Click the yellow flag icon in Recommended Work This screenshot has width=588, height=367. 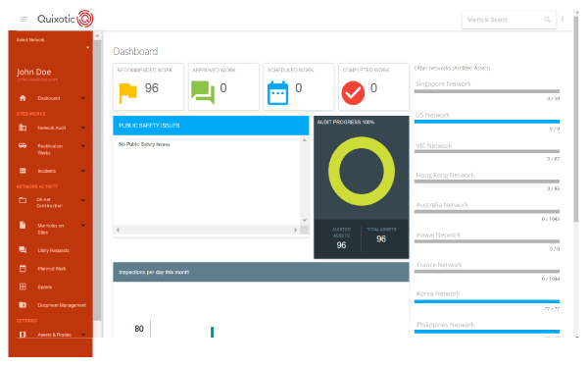coord(127,93)
